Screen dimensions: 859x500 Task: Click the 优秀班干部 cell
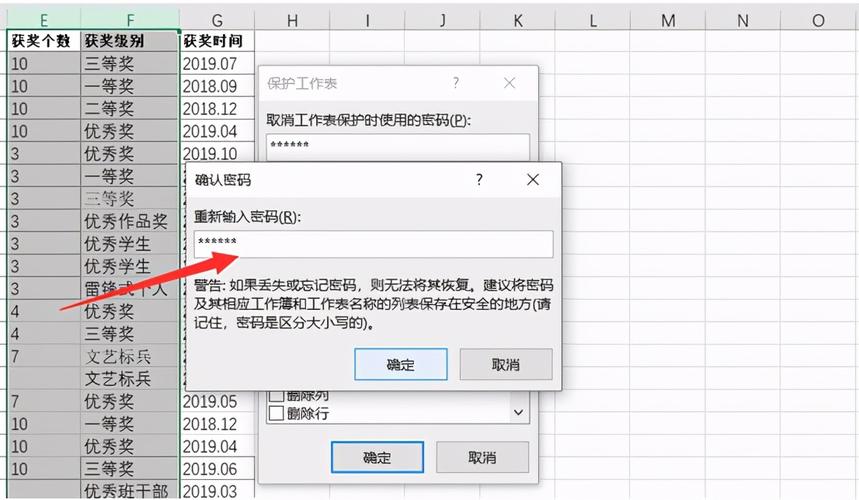(x=130, y=491)
